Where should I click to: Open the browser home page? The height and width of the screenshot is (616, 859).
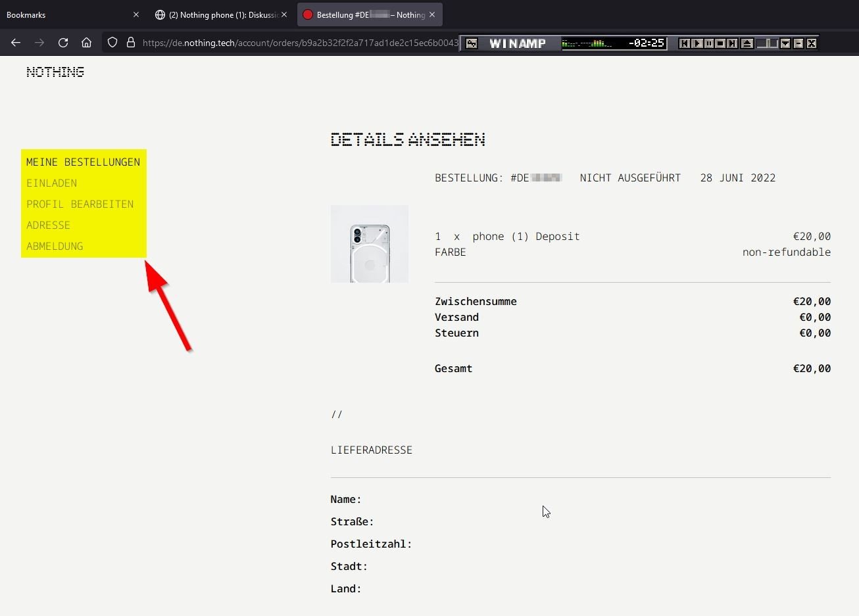(x=86, y=43)
